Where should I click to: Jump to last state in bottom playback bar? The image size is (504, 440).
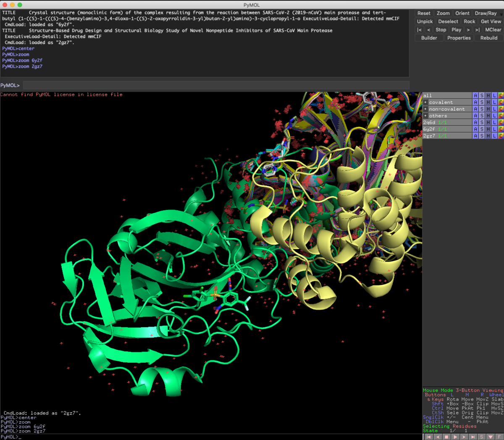click(x=472, y=437)
